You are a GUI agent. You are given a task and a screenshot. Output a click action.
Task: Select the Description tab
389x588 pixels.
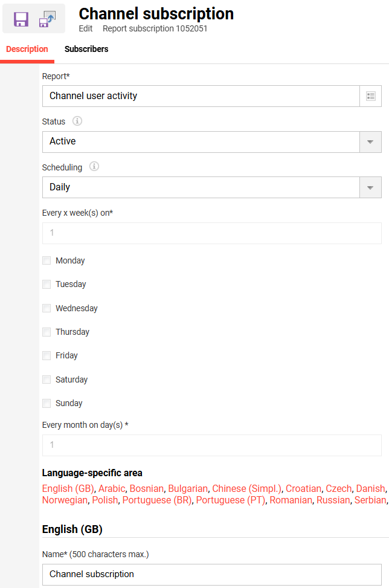click(27, 49)
